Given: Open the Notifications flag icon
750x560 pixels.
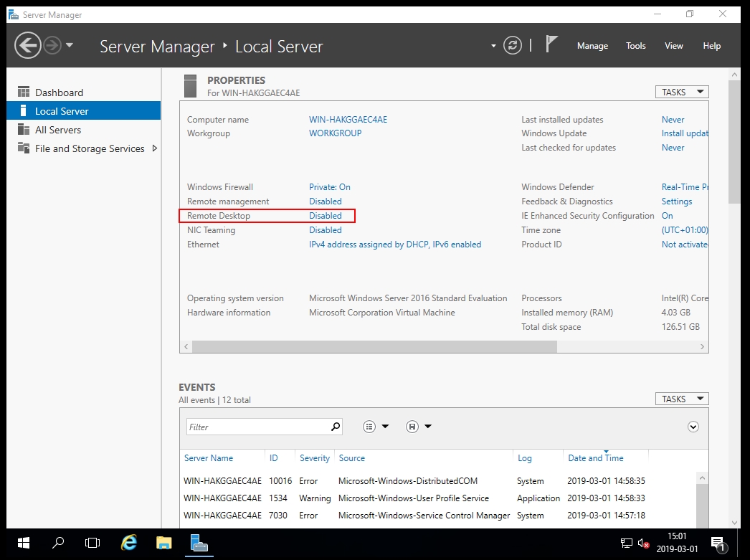Looking at the screenshot, I should pos(551,44).
